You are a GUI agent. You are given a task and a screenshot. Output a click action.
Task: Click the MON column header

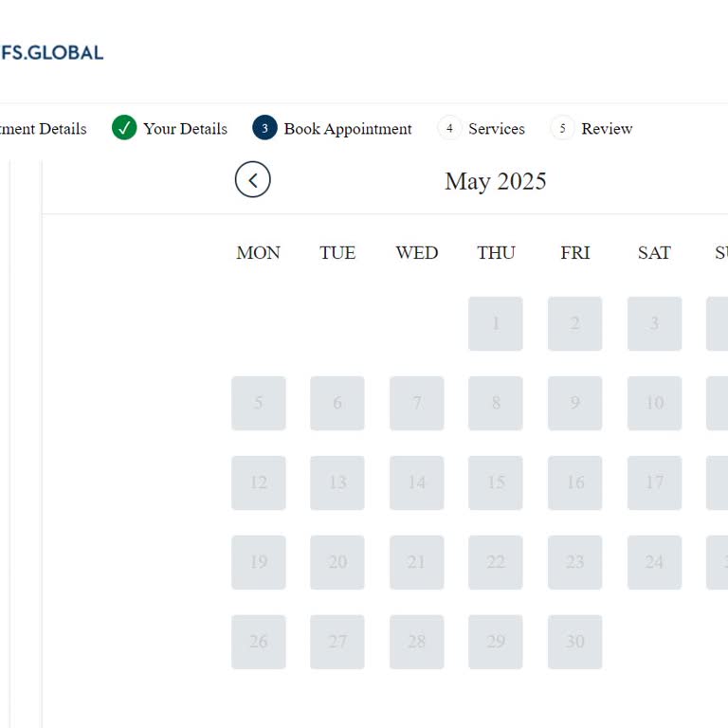[x=258, y=253]
